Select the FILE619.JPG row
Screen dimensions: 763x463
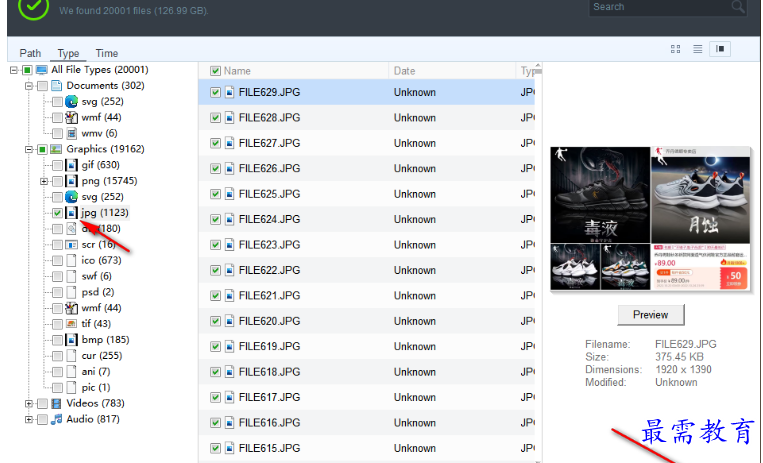366,346
